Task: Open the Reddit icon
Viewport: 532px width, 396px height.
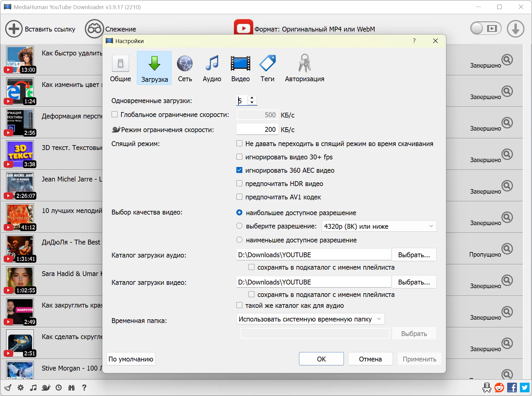Action: [x=499, y=388]
